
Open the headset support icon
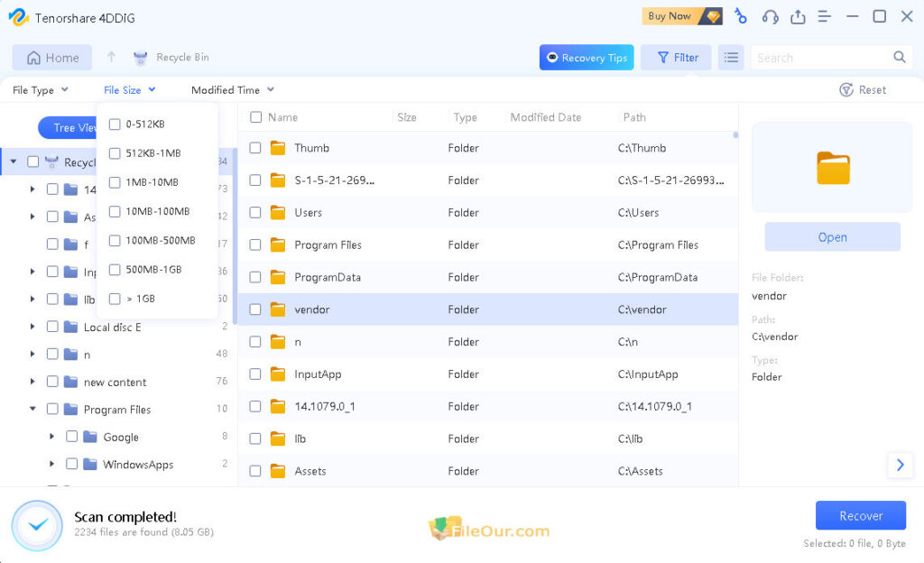(x=769, y=16)
